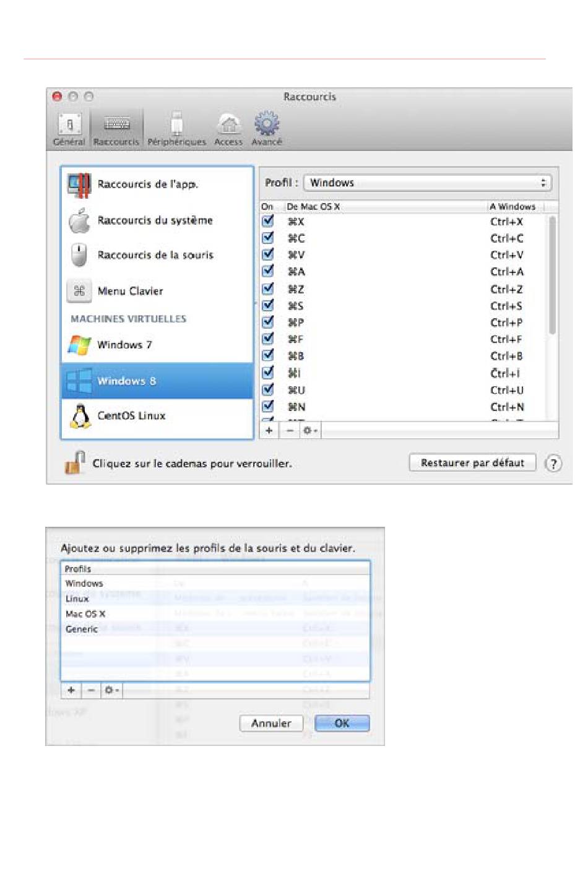Uncheck the ⌘Z to Ctrl+Z shortcut

click(x=268, y=288)
